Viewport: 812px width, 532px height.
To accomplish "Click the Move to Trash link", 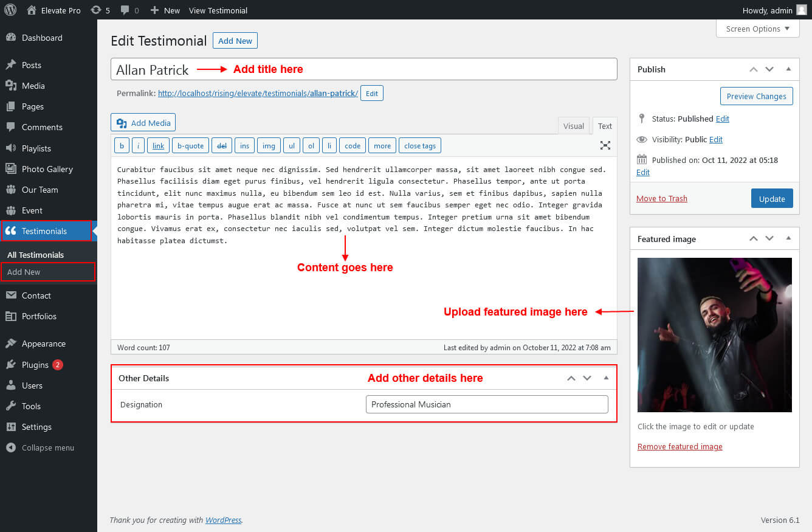I will (661, 199).
